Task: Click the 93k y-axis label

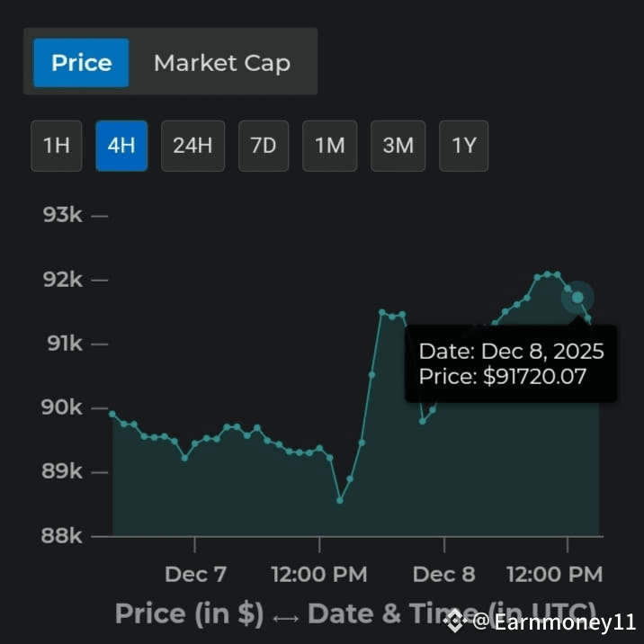Action: pyautogui.click(x=62, y=215)
